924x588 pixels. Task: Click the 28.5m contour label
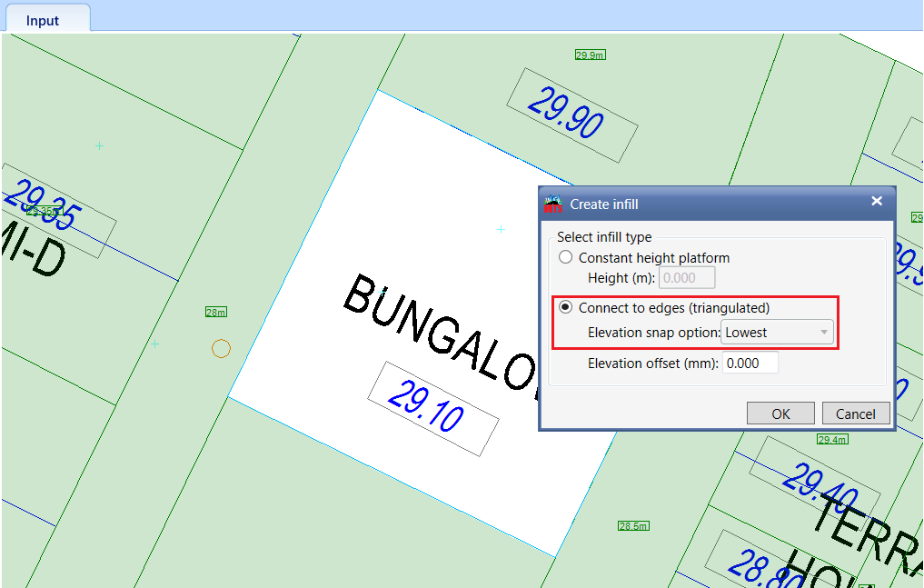coord(633,526)
